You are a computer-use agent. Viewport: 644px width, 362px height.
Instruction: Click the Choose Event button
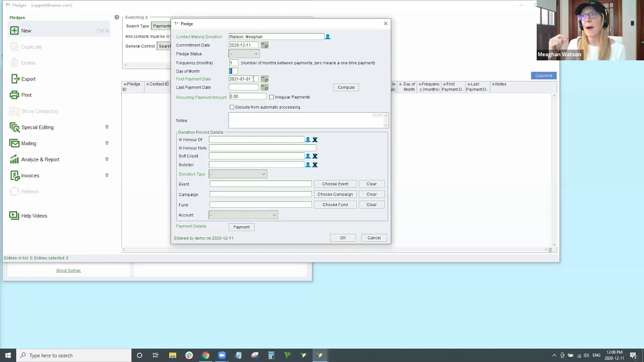pyautogui.click(x=335, y=184)
